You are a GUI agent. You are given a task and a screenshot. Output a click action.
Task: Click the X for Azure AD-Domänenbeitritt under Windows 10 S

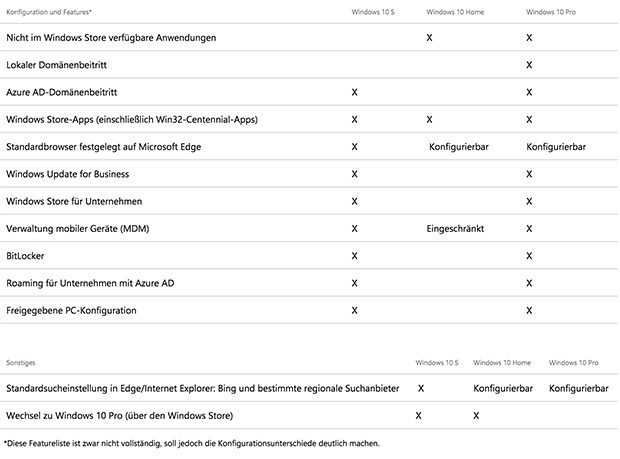354,92
